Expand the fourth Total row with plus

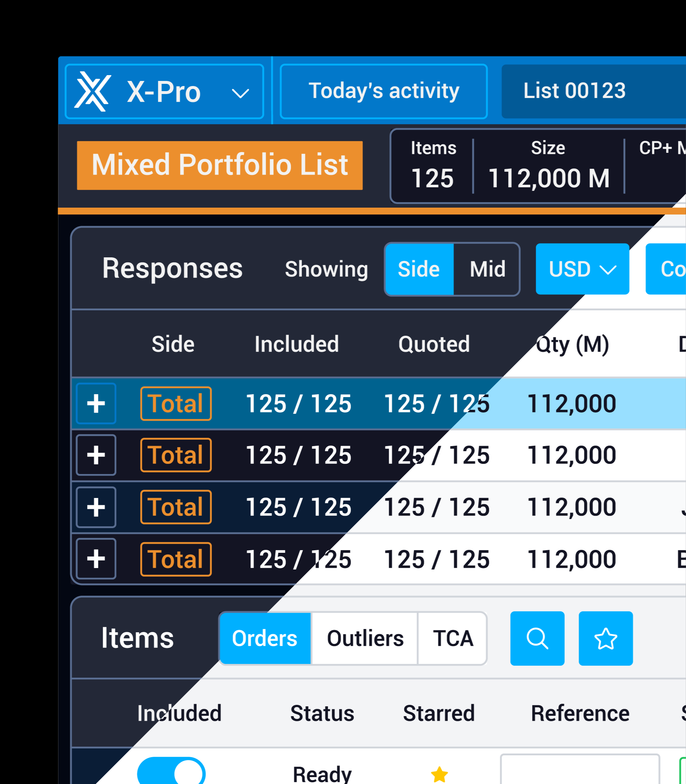[96, 559]
